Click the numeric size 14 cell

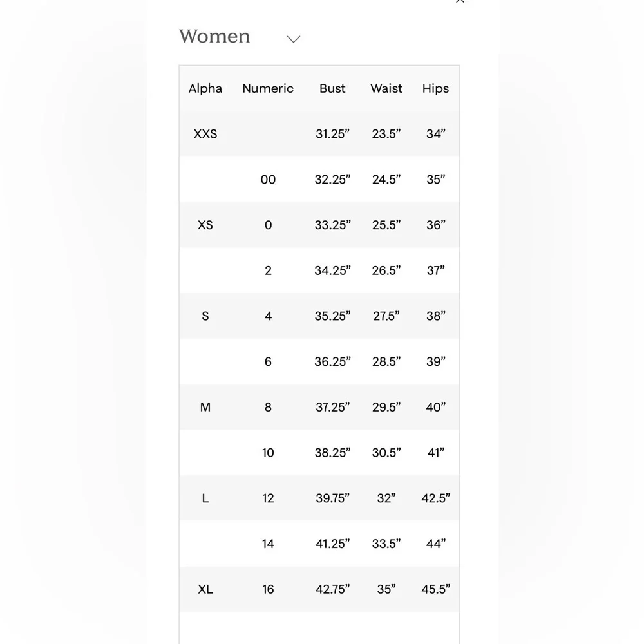click(268, 544)
